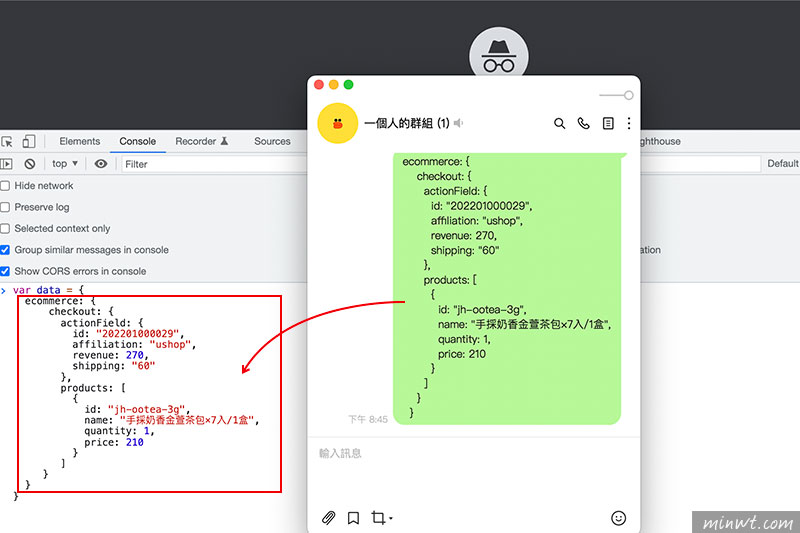Screen dimensions: 800x533
Task: Click the inspect element picker icon
Action: coord(7,141)
